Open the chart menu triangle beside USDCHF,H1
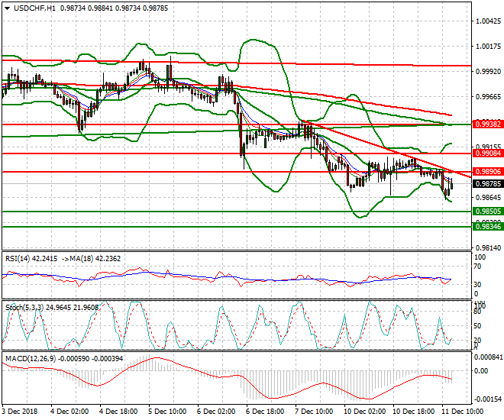This screenshot has width=504, height=420. coord(7,8)
